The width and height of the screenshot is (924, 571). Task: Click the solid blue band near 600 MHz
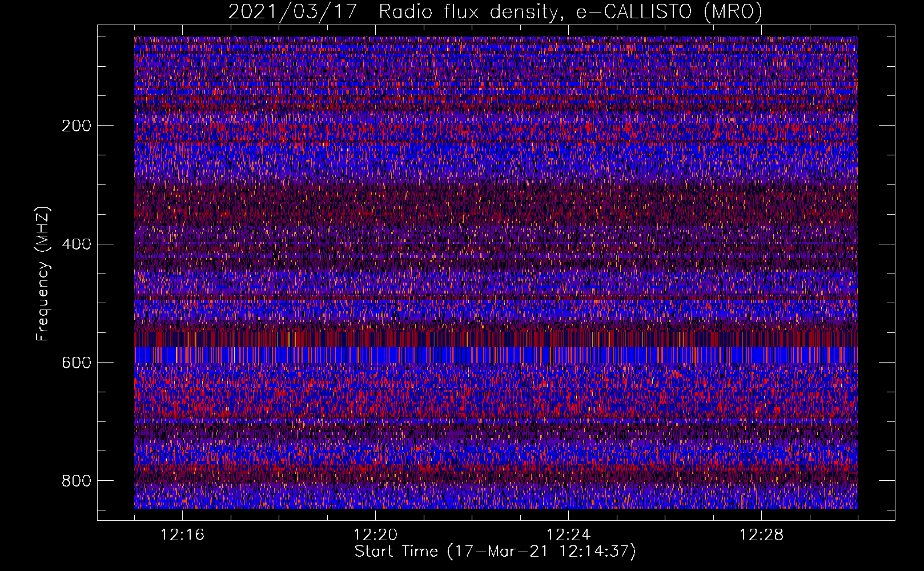pos(496,355)
